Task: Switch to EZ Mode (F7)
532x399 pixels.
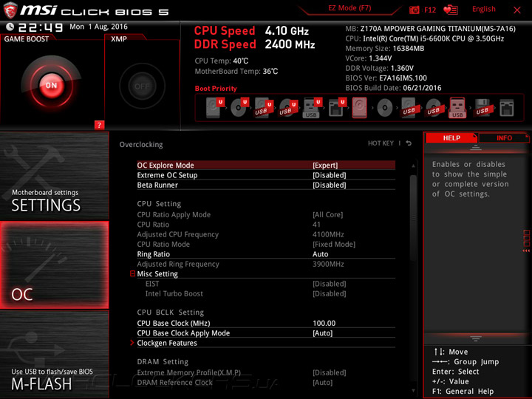Action: pyautogui.click(x=349, y=8)
